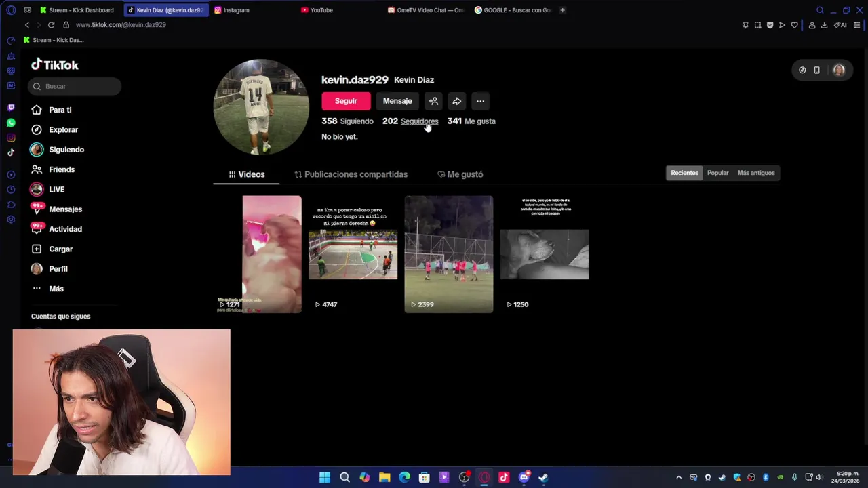Click the red Seguir button
This screenshot has width=868, height=488.
(x=346, y=101)
